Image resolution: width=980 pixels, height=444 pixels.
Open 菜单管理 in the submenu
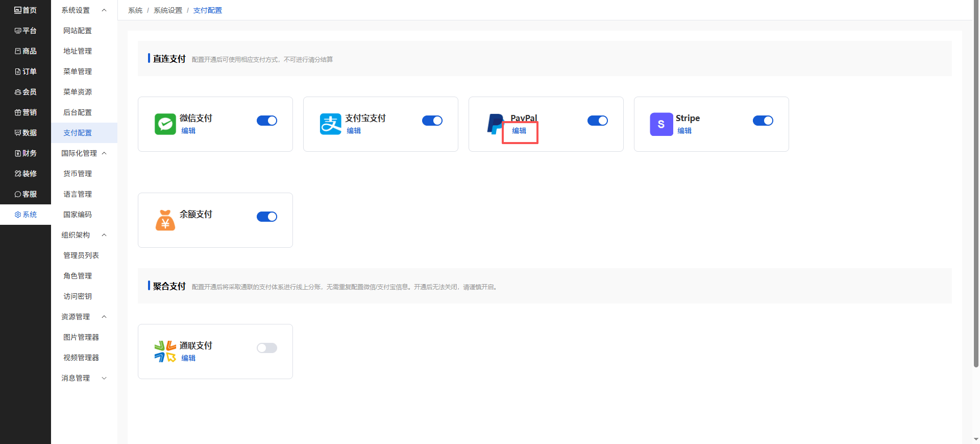pyautogui.click(x=84, y=72)
